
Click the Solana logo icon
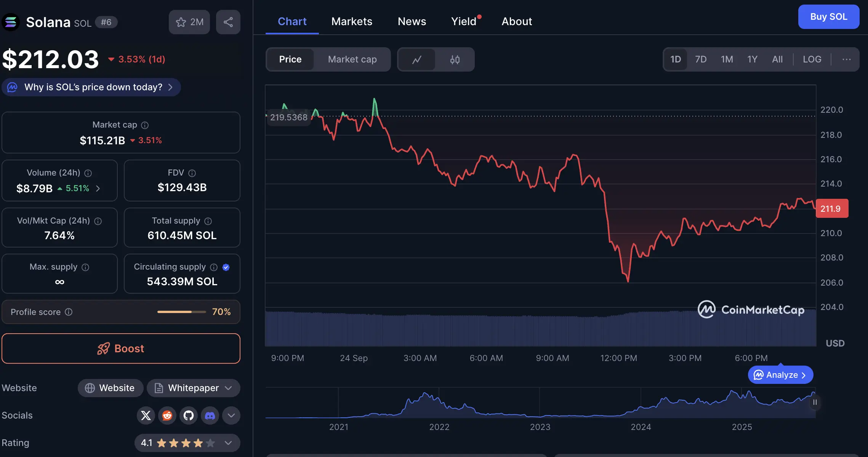(x=11, y=22)
